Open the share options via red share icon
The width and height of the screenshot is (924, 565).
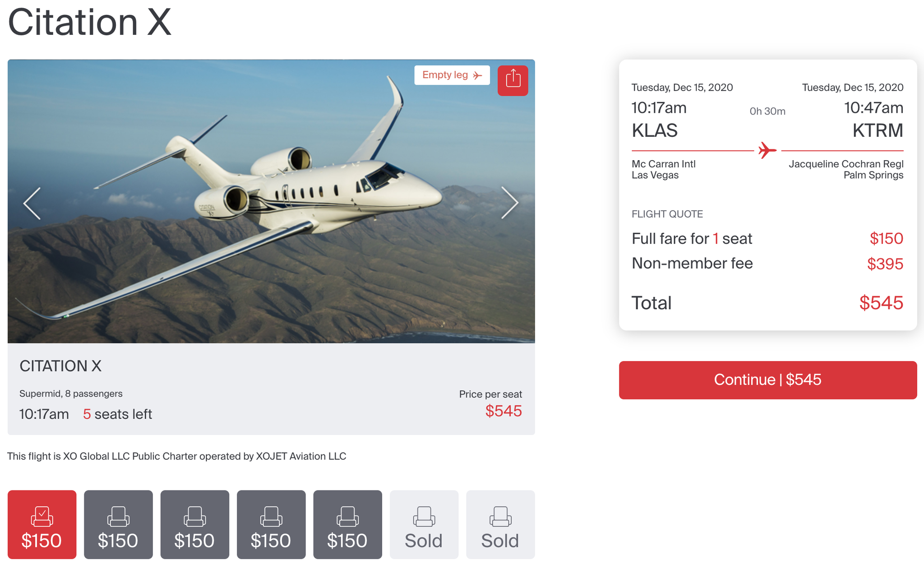pyautogui.click(x=513, y=80)
